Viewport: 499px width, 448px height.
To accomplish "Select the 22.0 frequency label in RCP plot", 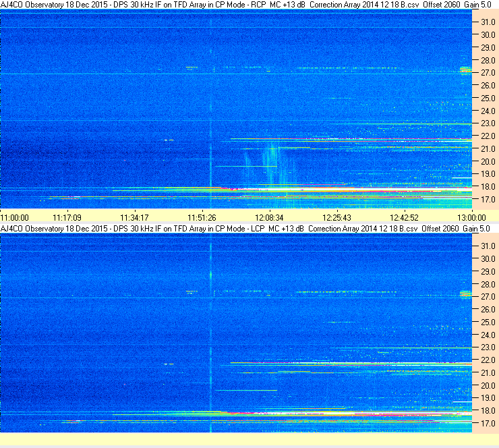I will click(488, 136).
